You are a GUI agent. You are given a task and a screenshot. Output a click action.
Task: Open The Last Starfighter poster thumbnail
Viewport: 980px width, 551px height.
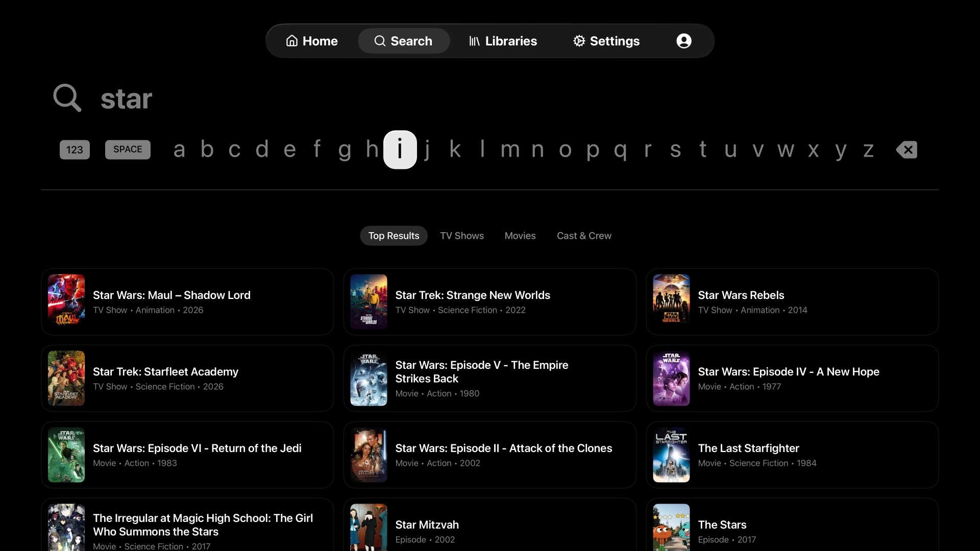coord(671,455)
